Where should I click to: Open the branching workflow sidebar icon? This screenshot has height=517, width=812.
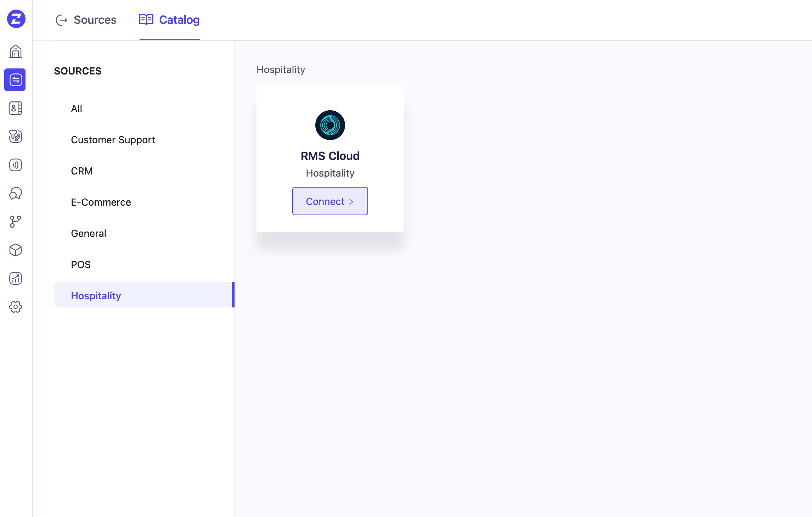pyautogui.click(x=16, y=222)
